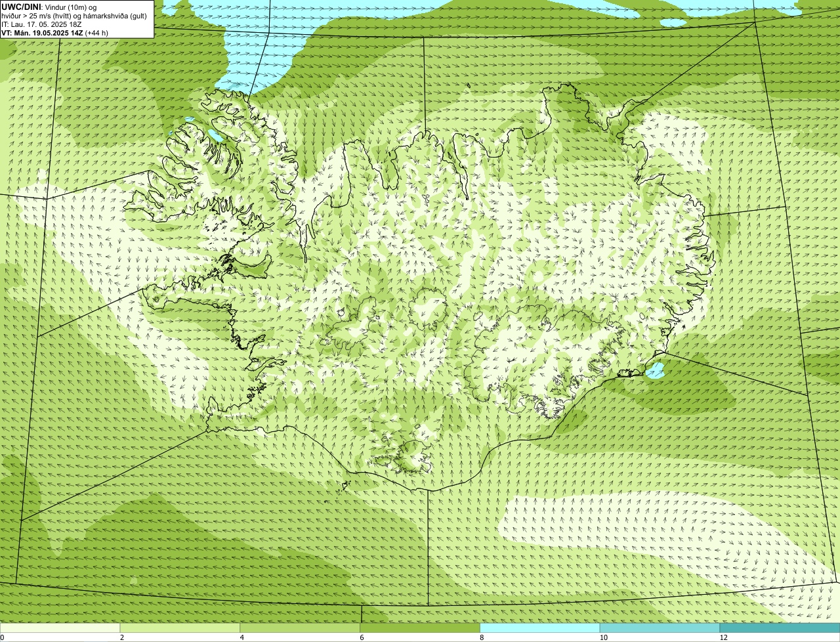The image size is (840, 642).
Task: Click the "VT: Mán. 19.05.2025 14Z" valid time
Action: coord(42,33)
